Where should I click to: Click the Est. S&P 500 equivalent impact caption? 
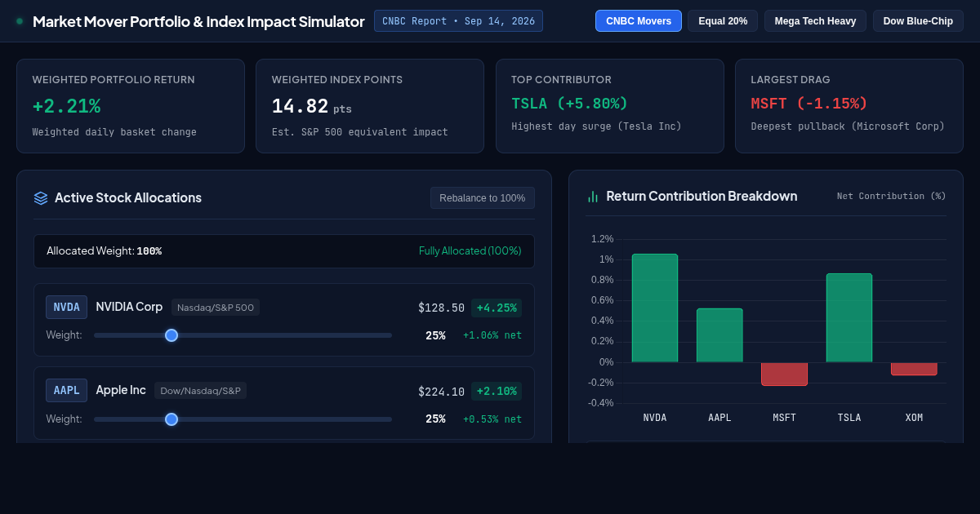tap(359, 132)
